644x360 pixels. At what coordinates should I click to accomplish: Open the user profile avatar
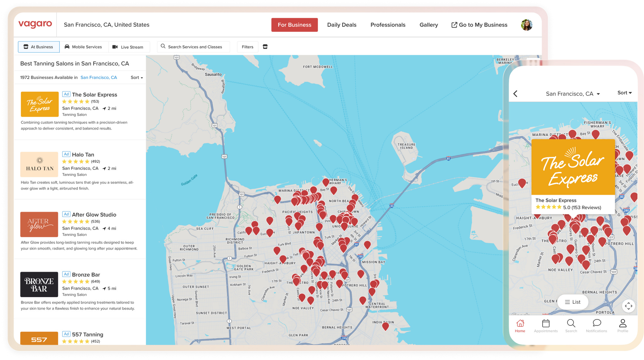click(526, 25)
